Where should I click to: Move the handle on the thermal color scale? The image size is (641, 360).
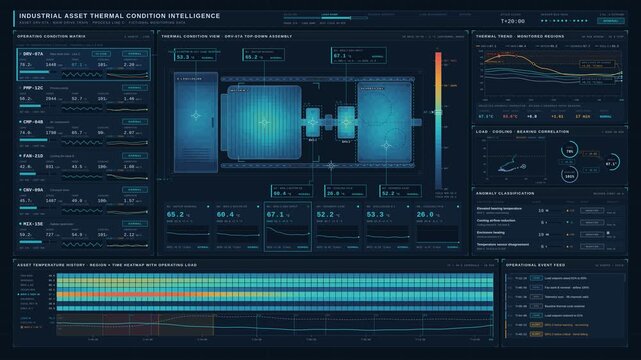438,112
